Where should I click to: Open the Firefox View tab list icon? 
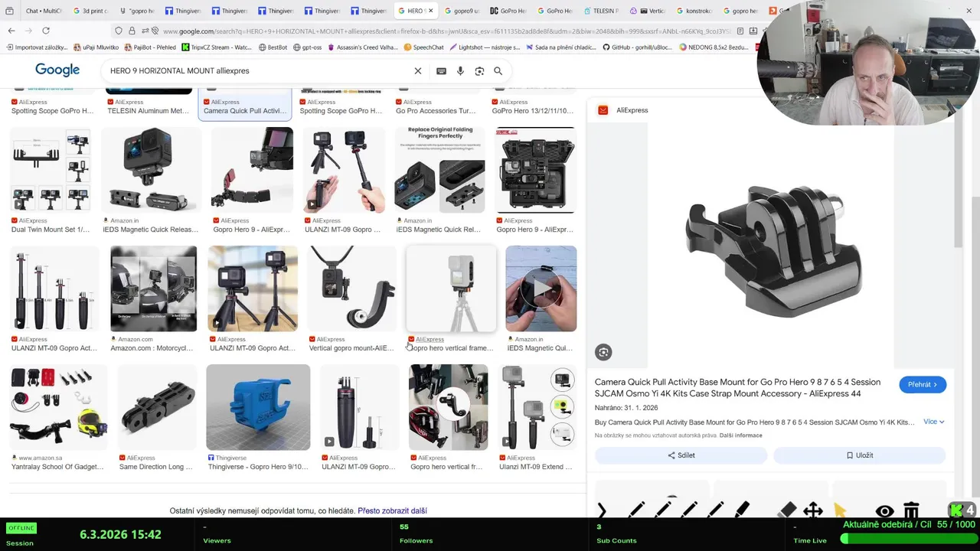pyautogui.click(x=9, y=11)
